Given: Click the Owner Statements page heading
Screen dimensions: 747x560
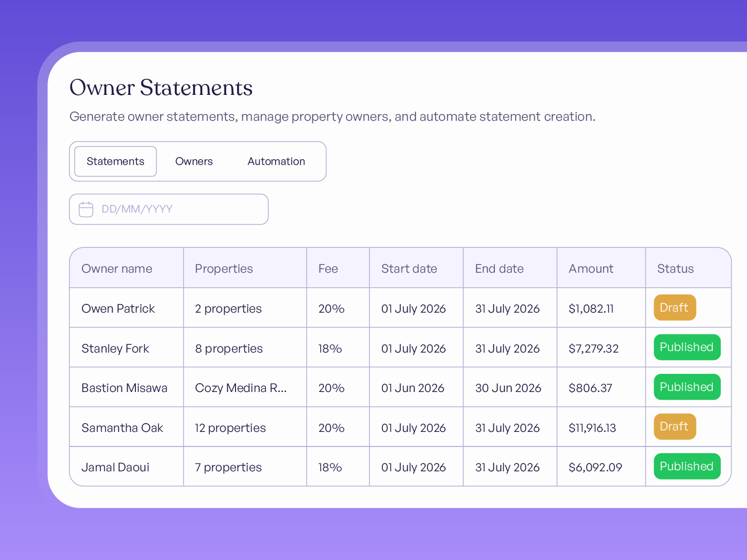Looking at the screenshot, I should tap(161, 88).
